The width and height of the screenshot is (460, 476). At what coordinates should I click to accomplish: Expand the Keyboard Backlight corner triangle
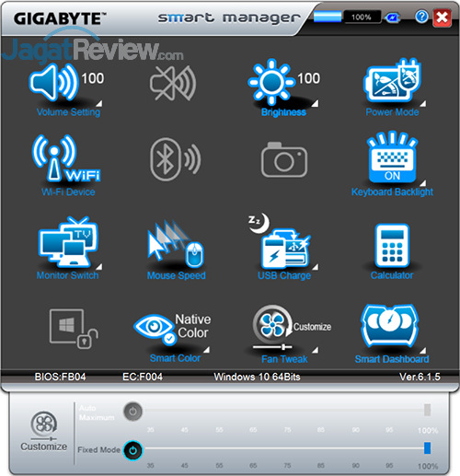coord(423,183)
